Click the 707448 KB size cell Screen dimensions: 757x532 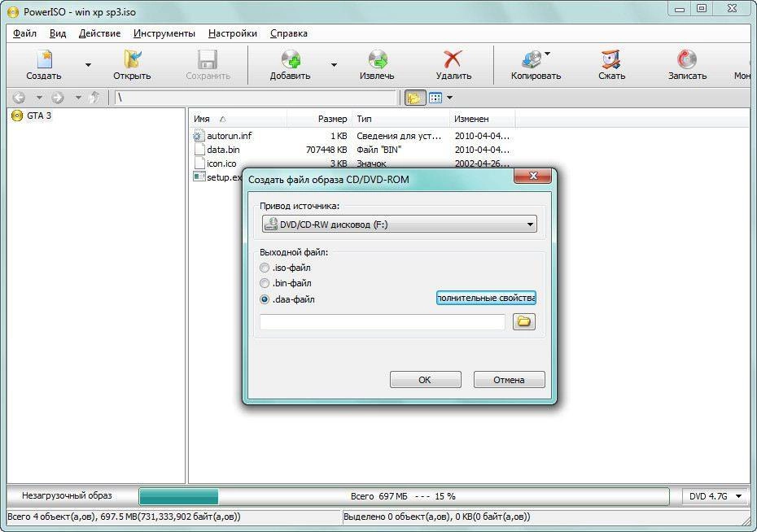326,150
